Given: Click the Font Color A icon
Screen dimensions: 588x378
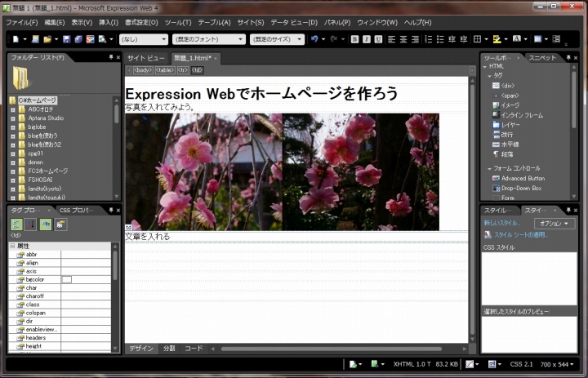Looking at the screenshot, I should click(517, 39).
